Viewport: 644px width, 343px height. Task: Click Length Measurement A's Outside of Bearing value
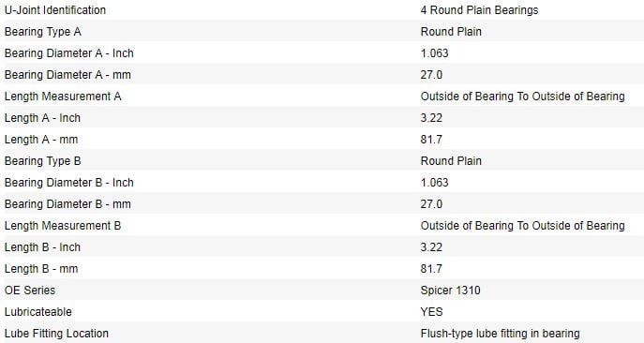point(522,97)
